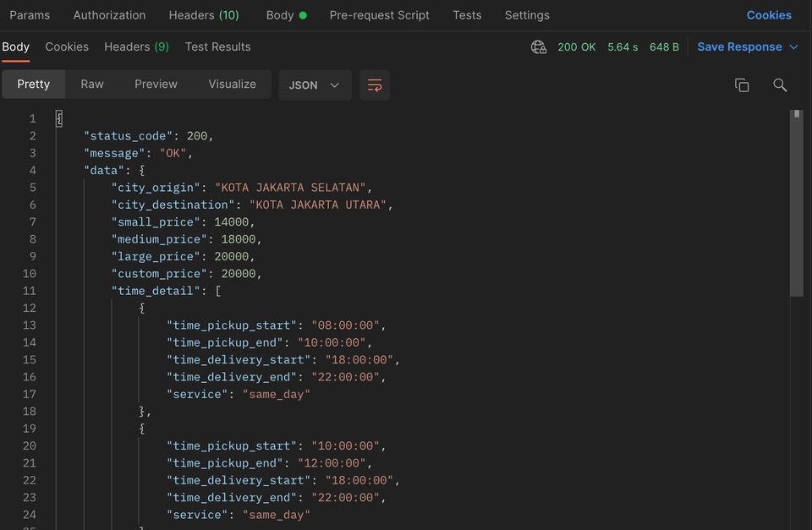The image size is (812, 530).
Task: Click the "same_day" value on line 17
Action: tap(277, 394)
